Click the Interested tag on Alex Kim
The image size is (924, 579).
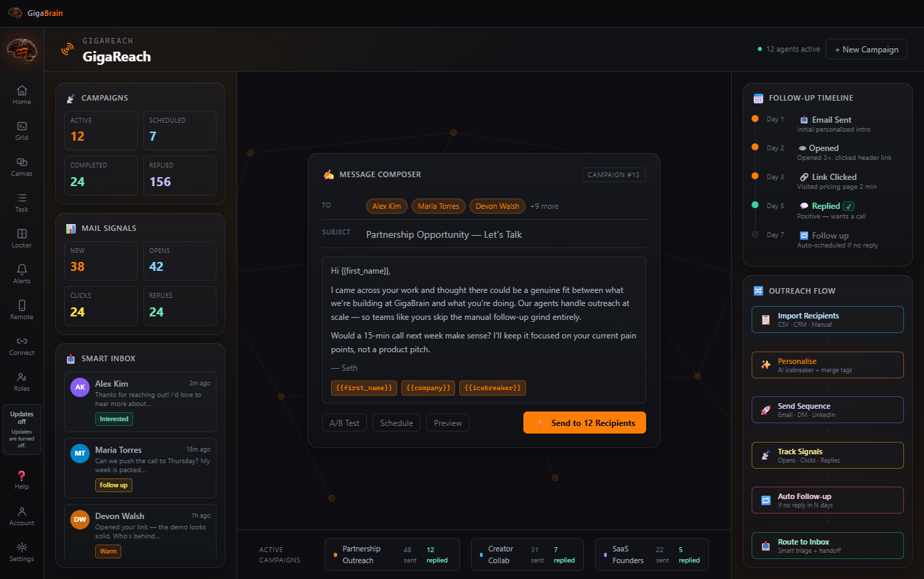[114, 418]
